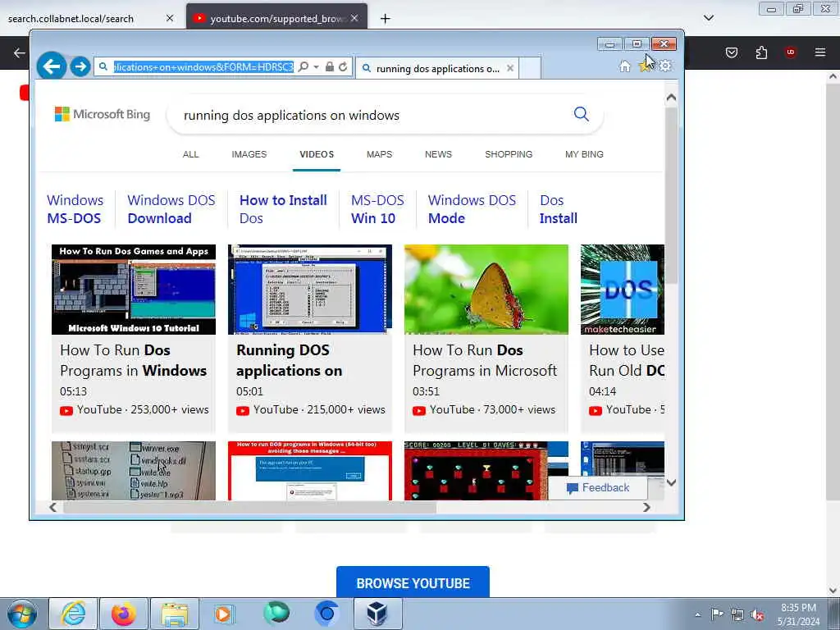Click the media player taskbar icon
The width and height of the screenshot is (840, 630).
click(x=223, y=614)
